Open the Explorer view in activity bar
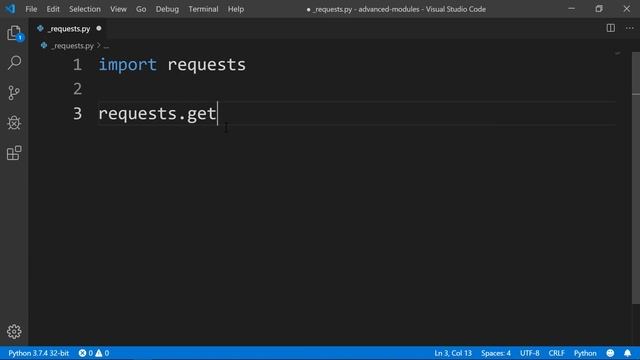This screenshot has width=640, height=360. (x=14, y=33)
